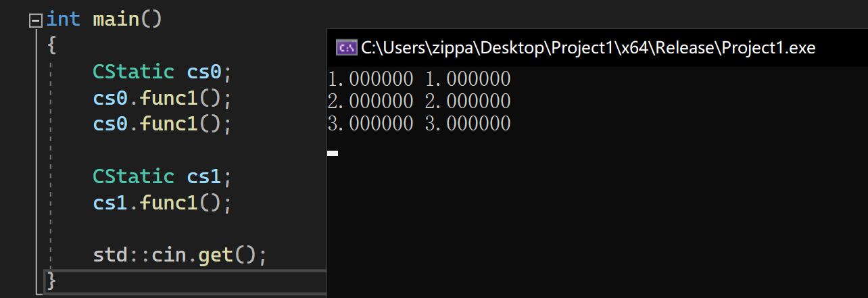Click console output line '2.000000 2.000000'
Screen dimensions: 868x298
[419, 101]
